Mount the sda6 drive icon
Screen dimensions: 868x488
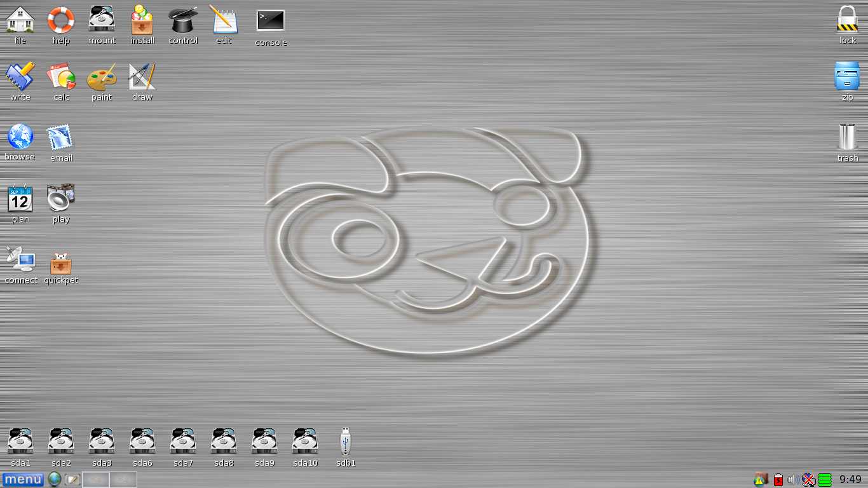tap(142, 442)
